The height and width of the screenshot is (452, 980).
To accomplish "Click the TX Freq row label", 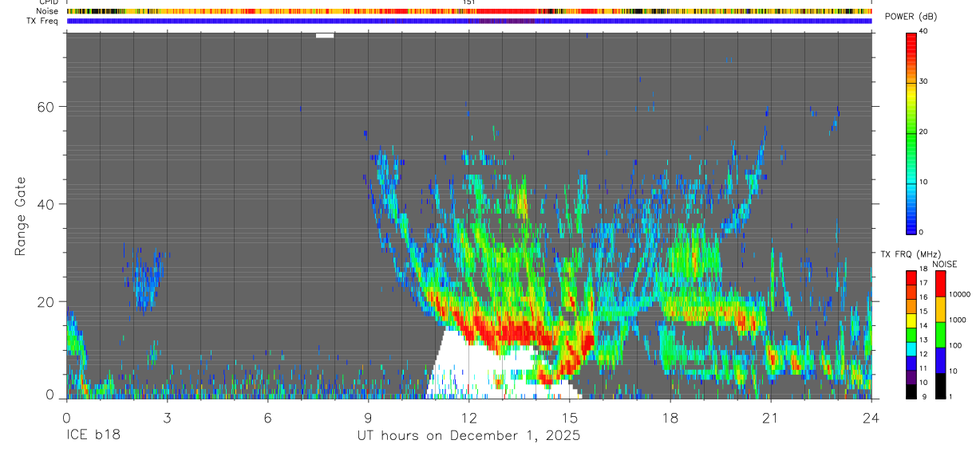I will coord(42,21).
